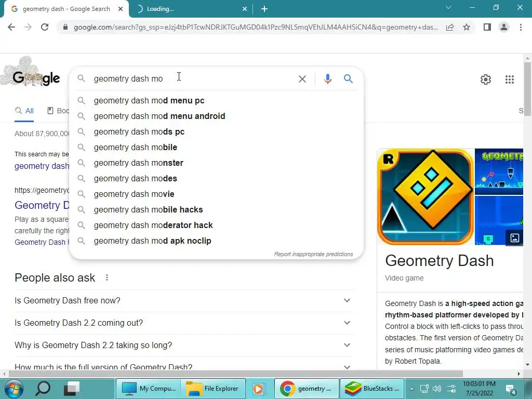This screenshot has width=532, height=399.
Task: Open Geometry Dash gameplay screenshot thumbnail
Action: click(x=499, y=171)
